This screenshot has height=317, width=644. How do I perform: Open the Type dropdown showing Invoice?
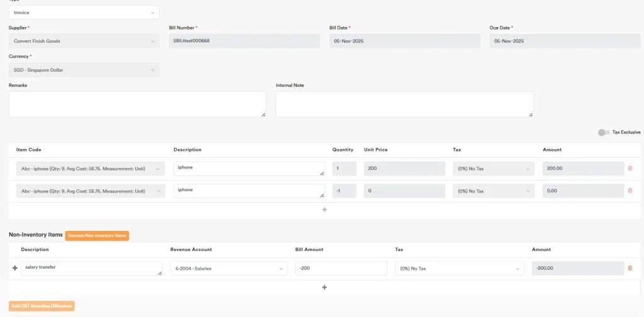tap(84, 13)
